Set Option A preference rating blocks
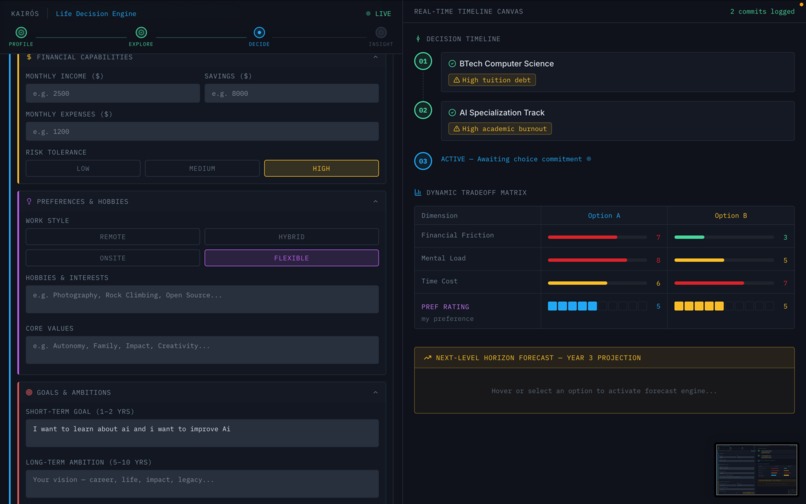The width and height of the screenshot is (806, 504). (597, 306)
